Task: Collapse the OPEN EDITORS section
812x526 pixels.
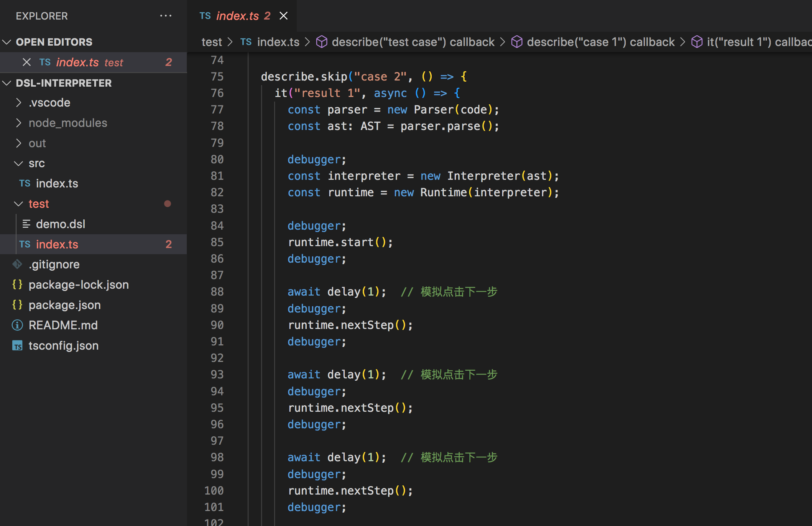Action: (7, 42)
